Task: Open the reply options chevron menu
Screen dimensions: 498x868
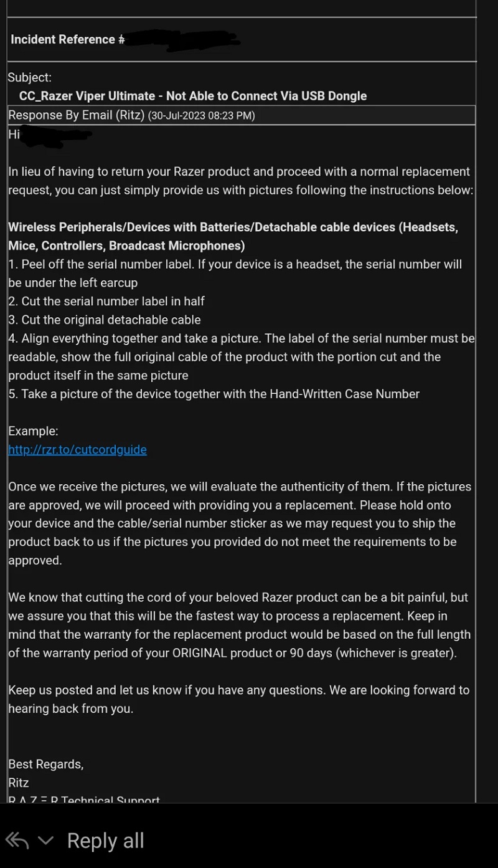Action: [x=46, y=840]
